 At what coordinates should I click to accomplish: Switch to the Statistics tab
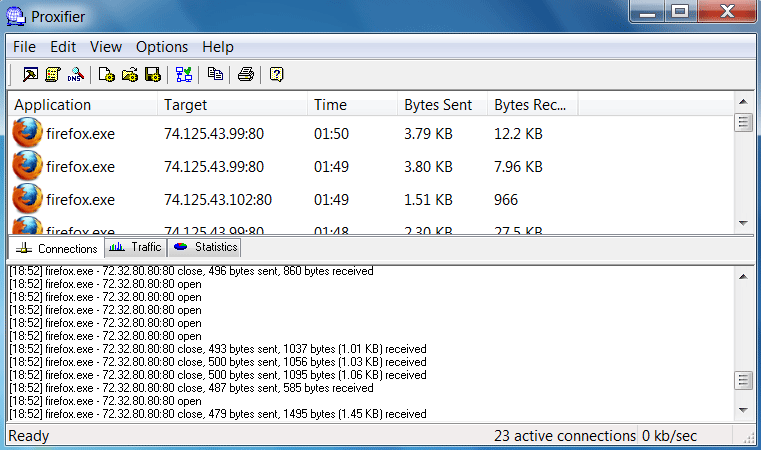[x=205, y=247]
